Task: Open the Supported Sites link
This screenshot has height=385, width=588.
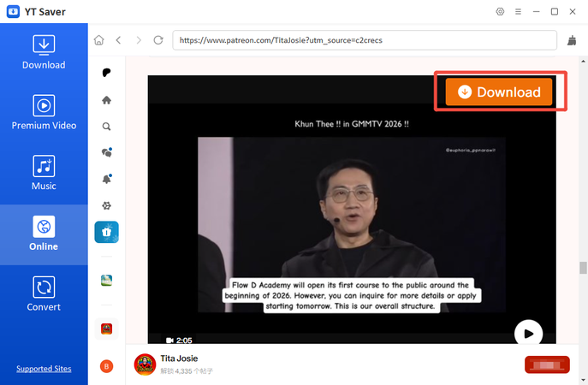Action: point(44,369)
